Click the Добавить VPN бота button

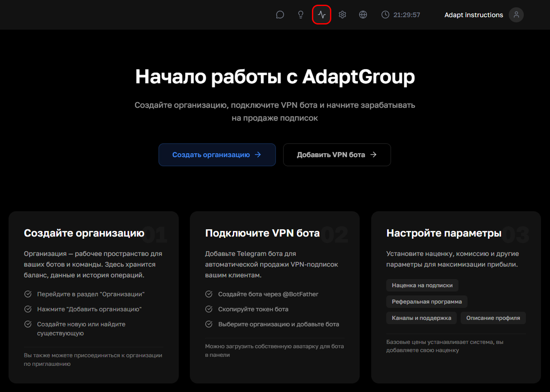pyautogui.click(x=337, y=155)
